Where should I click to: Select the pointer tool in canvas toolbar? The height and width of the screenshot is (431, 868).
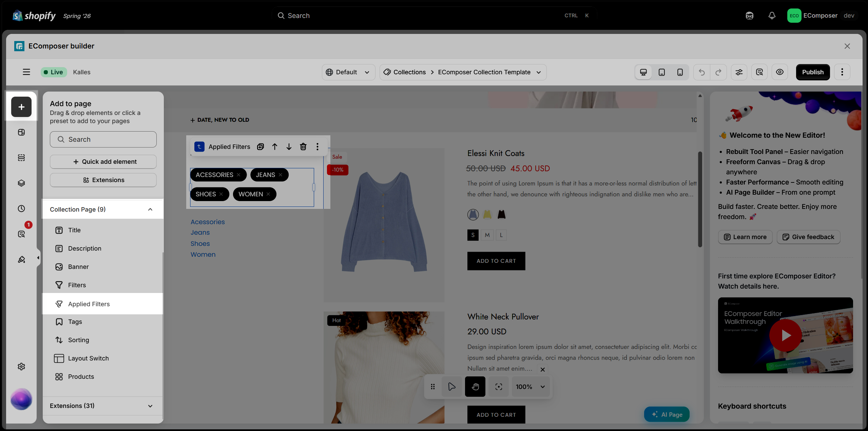[x=451, y=387]
